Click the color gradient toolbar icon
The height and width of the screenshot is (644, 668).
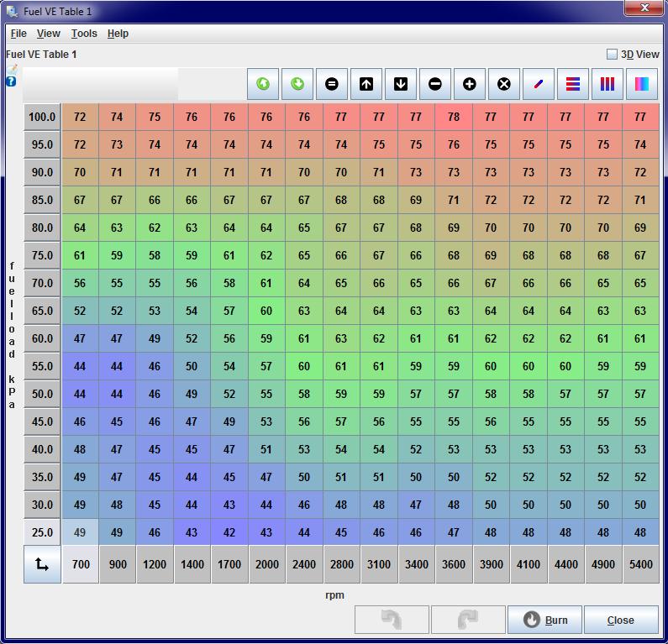(642, 84)
